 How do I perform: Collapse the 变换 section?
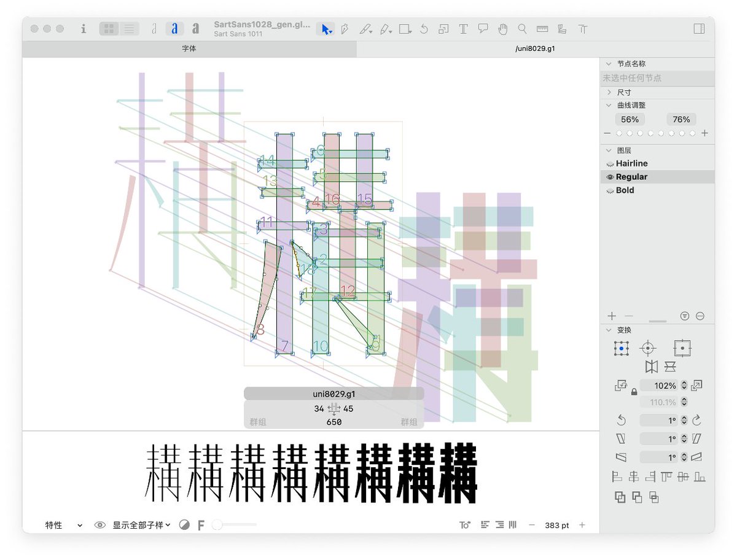coord(609,330)
